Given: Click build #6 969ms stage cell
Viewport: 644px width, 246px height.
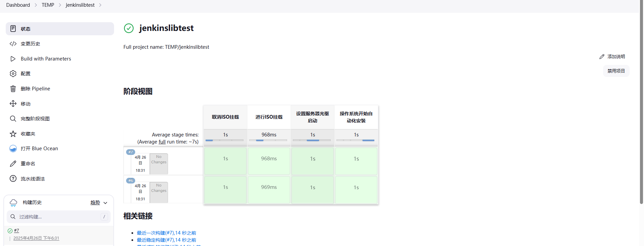Looking at the screenshot, I should [x=269, y=190].
